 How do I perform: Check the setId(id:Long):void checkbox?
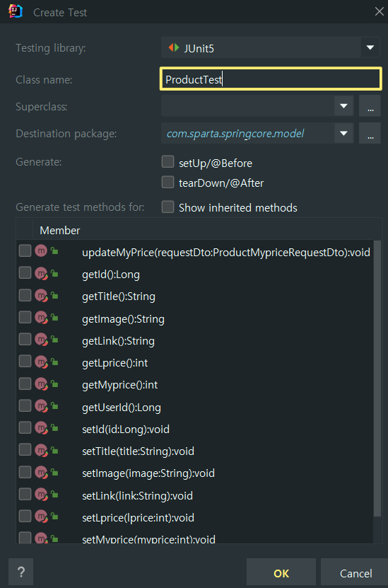(x=25, y=427)
